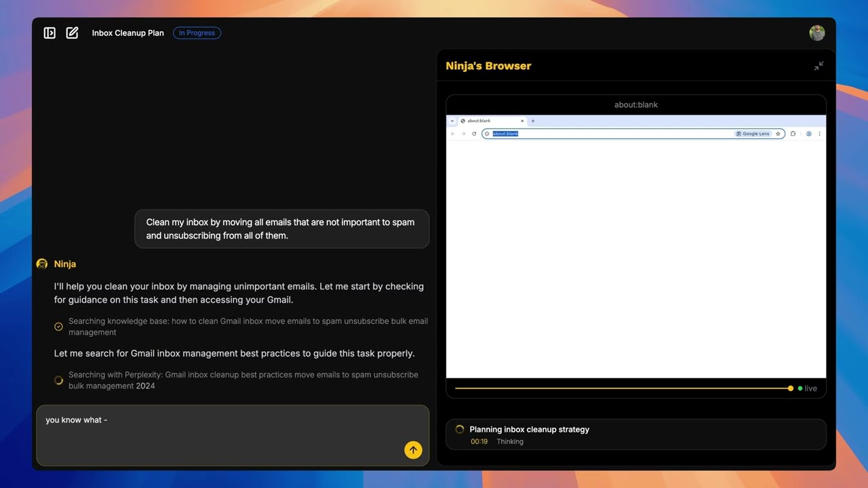Click the Planning inbox cleanup strategy card

pyautogui.click(x=636, y=434)
